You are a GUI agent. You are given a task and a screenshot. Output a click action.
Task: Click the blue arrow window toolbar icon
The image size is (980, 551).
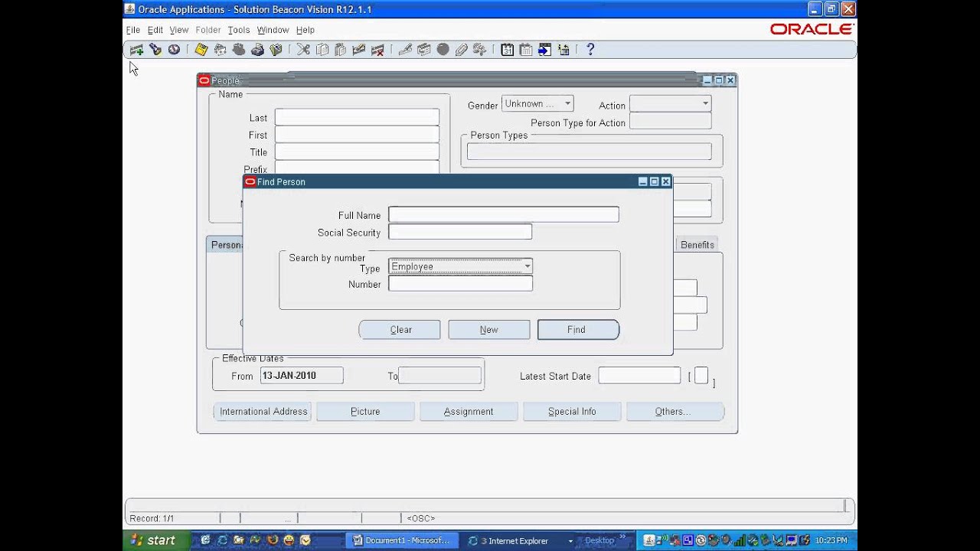(544, 50)
